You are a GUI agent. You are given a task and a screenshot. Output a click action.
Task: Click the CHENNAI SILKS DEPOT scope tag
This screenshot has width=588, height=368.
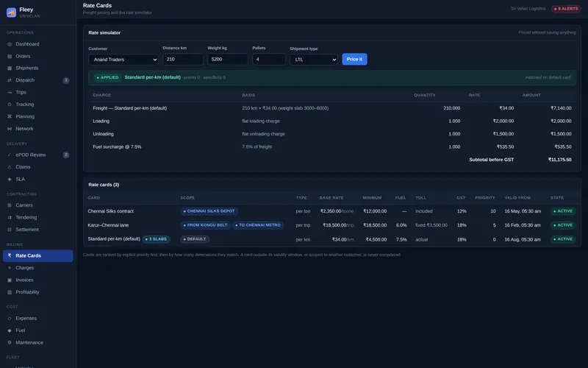[209, 211]
